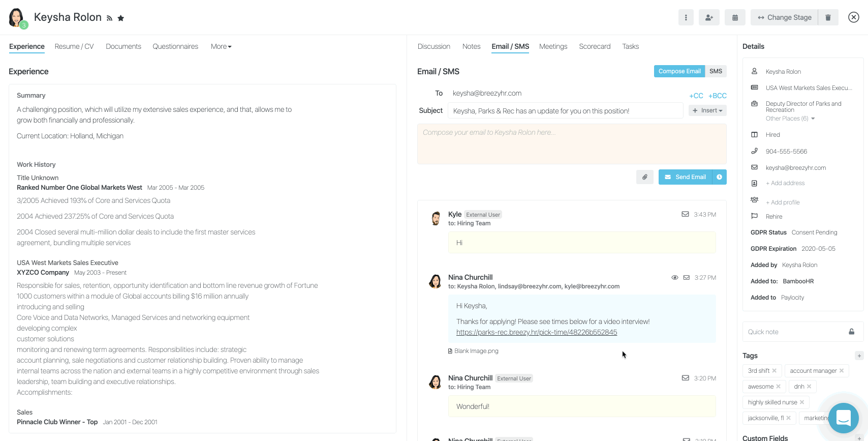Open the Documents tab

[123, 46]
